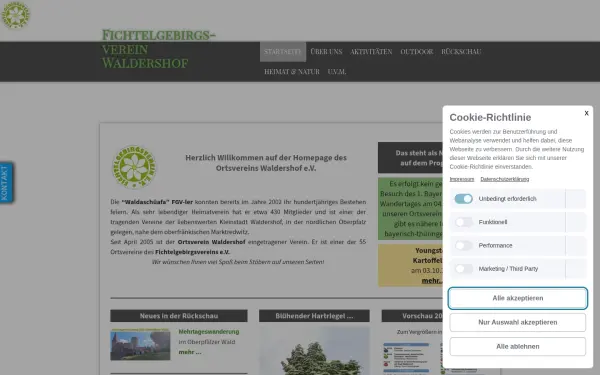Open the U.V.M. menu item
The image size is (600, 375).
point(337,72)
